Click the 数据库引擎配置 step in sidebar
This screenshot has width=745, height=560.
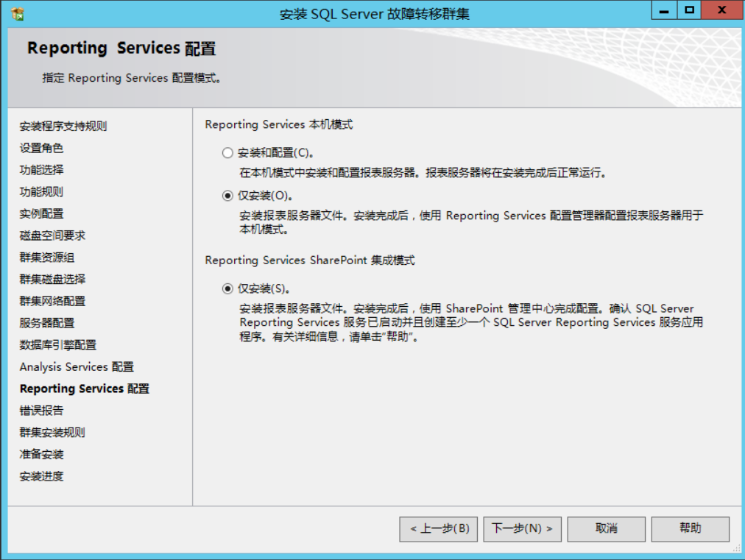coord(58,345)
